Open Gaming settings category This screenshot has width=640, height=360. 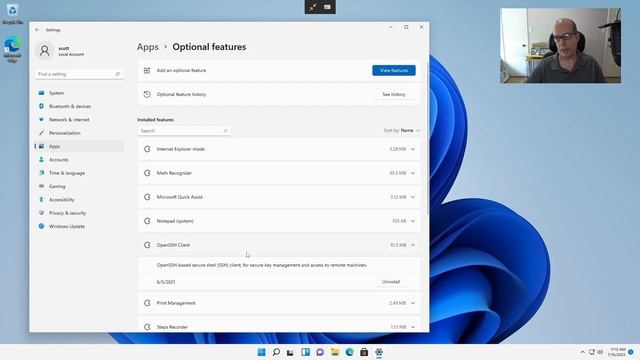79,186
